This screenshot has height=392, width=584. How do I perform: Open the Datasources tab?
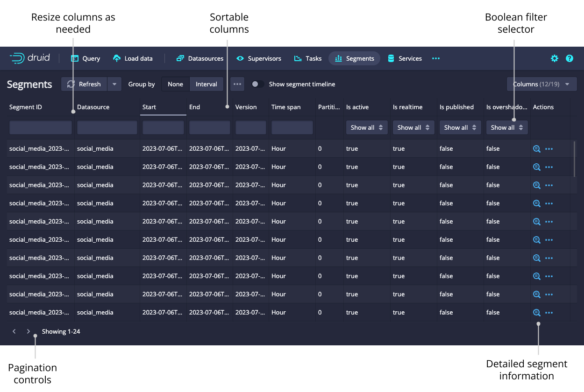(x=200, y=58)
